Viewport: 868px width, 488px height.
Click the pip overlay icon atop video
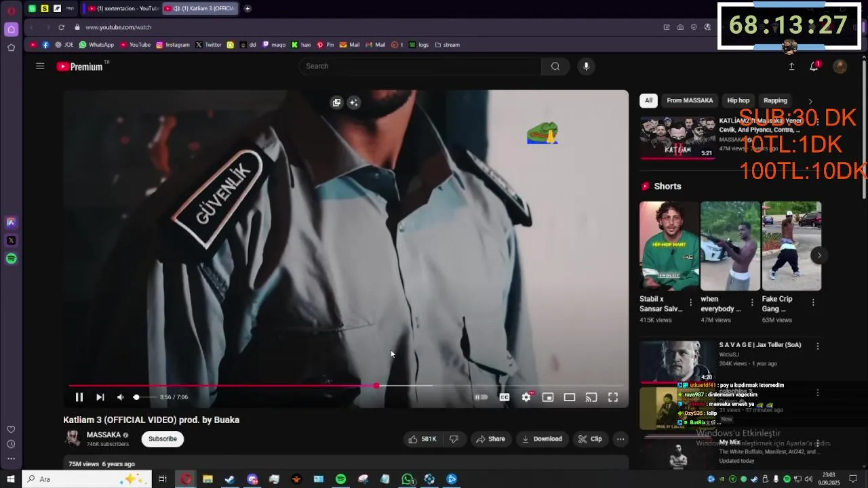click(336, 102)
